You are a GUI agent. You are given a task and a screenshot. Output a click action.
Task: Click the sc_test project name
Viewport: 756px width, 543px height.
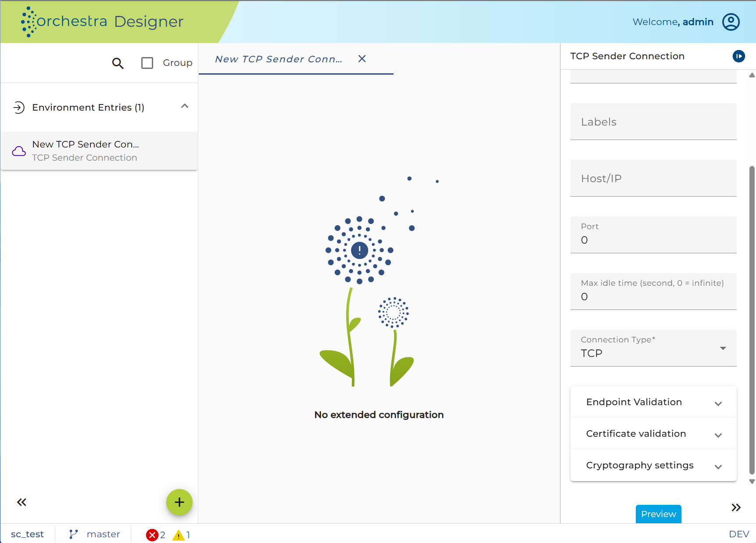[x=27, y=534]
